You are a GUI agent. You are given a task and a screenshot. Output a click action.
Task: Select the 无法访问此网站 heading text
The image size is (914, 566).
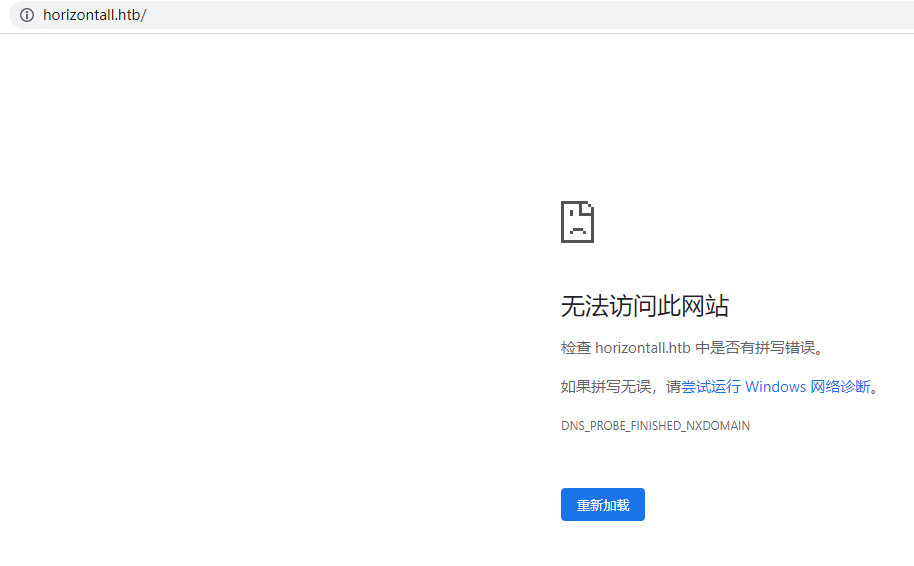(x=645, y=306)
